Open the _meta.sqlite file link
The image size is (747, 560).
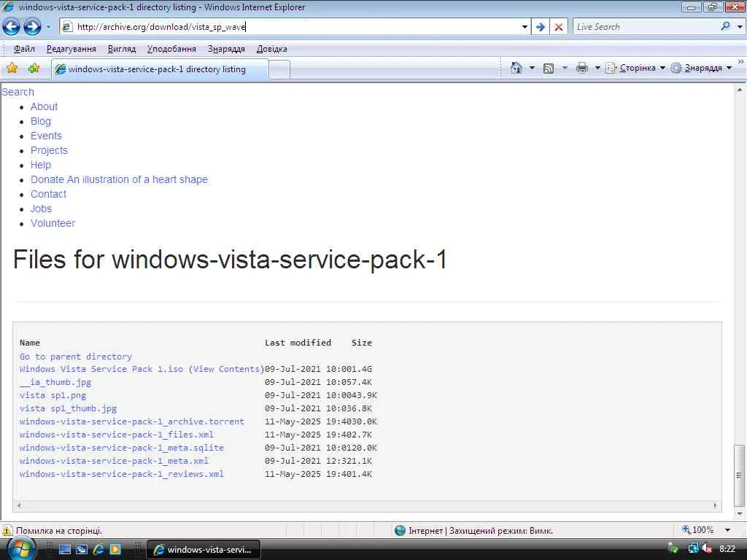(x=122, y=448)
